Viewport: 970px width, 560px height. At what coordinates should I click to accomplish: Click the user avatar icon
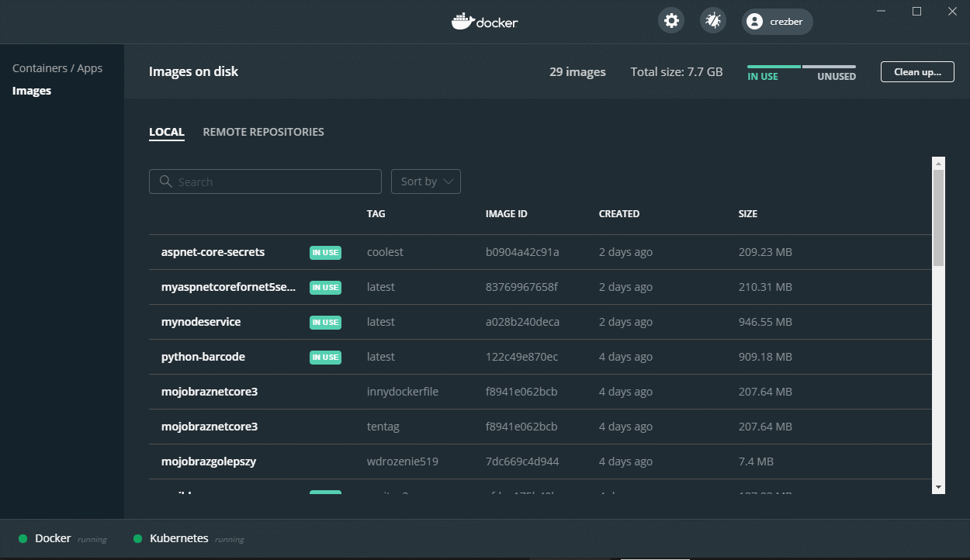pyautogui.click(x=754, y=22)
